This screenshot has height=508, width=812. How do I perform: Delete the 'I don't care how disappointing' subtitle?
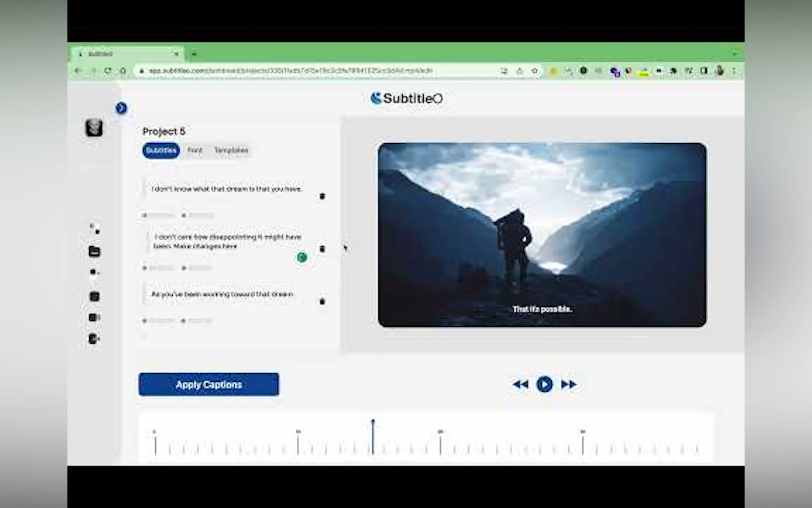pos(322,249)
